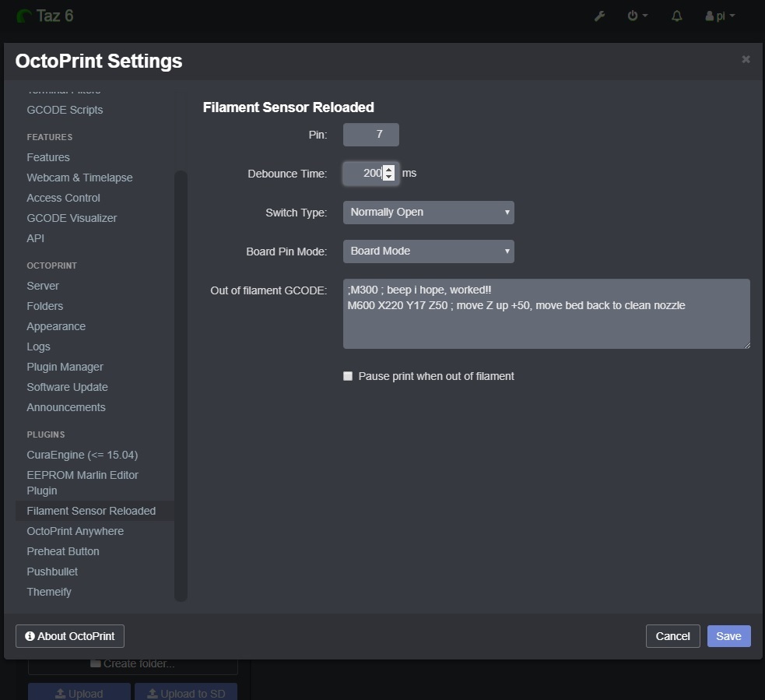
Task: Open settings via the wrench icon
Action: tap(599, 16)
